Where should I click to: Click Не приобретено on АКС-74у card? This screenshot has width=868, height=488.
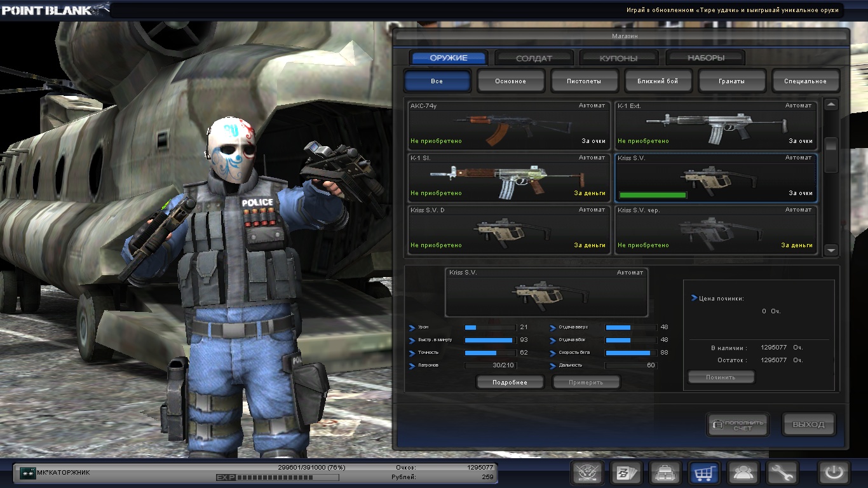(x=437, y=141)
